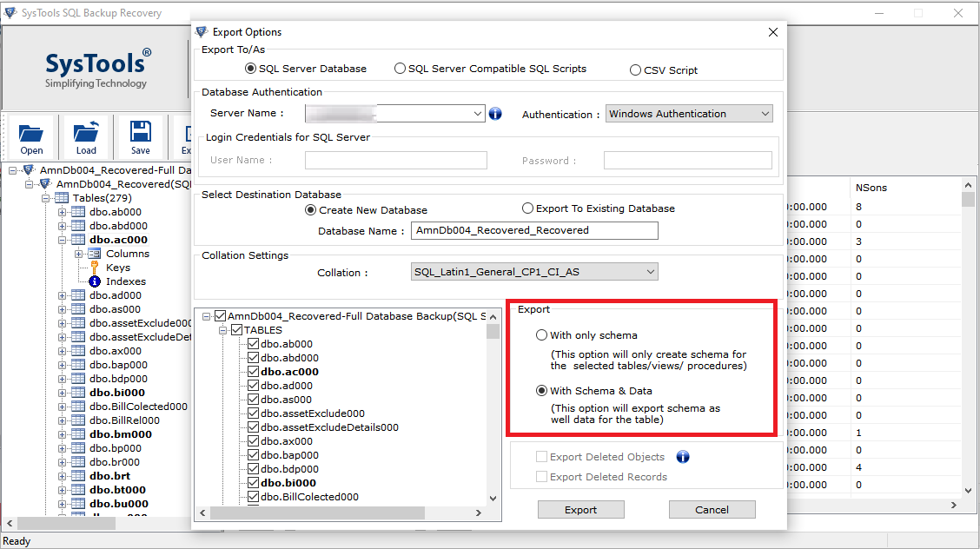Screen dimensions: 980x549
Task: Select dbo.bi000 row in export list
Action: [x=288, y=483]
